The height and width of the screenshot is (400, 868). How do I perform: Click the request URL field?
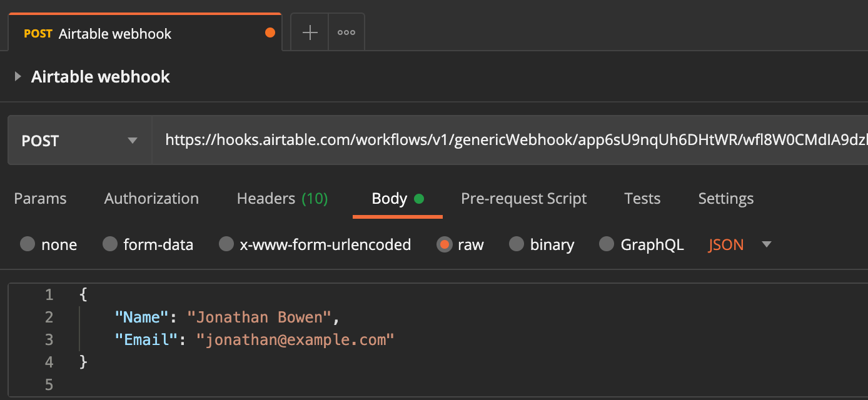pyautogui.click(x=510, y=141)
